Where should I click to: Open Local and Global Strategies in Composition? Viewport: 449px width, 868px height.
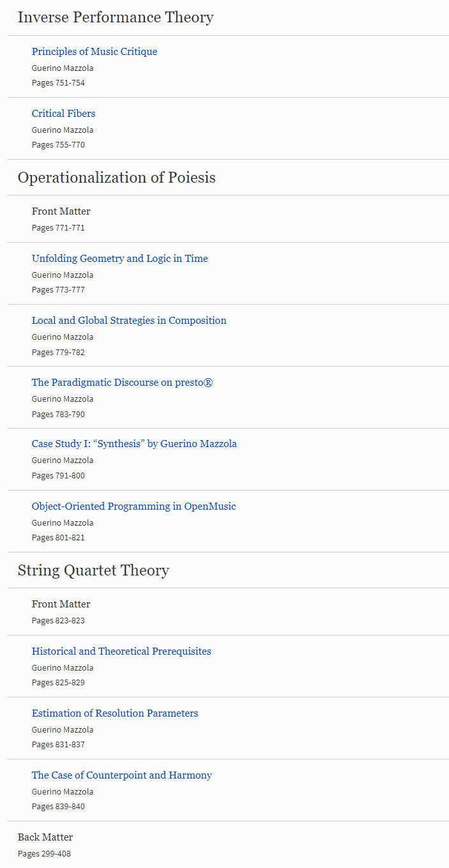(129, 321)
